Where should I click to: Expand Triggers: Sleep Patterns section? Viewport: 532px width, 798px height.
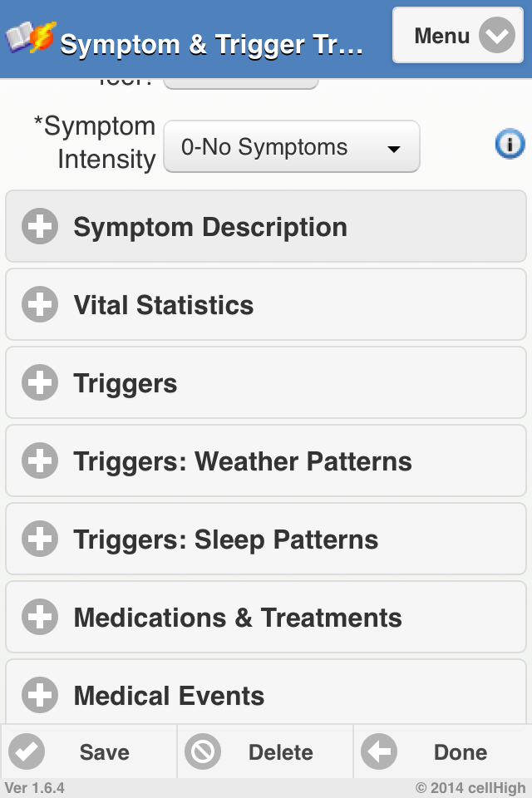pos(266,539)
